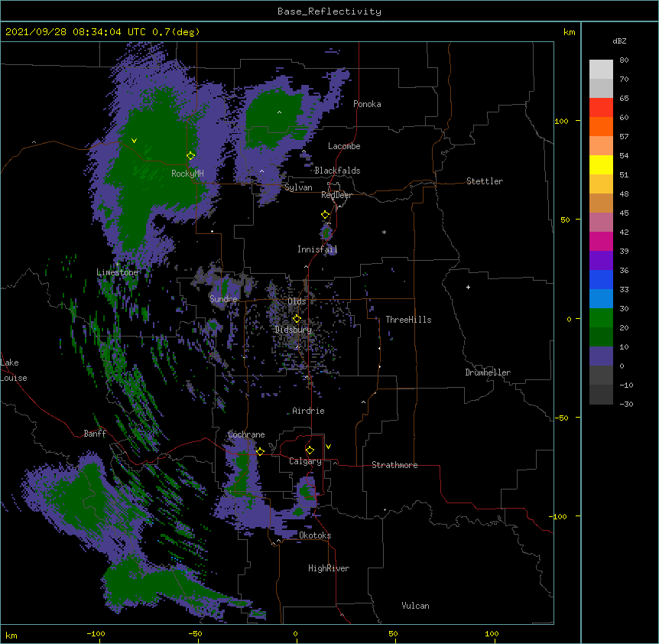Image resolution: width=659 pixels, height=644 pixels.
Task: Click the Sylvan label
Action: 298,187
